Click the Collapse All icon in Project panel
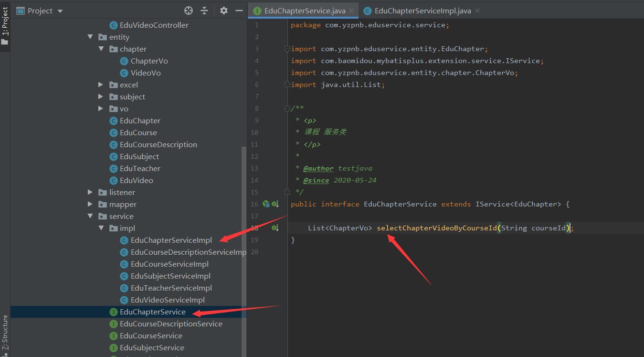The height and width of the screenshot is (357, 644). pos(204,11)
